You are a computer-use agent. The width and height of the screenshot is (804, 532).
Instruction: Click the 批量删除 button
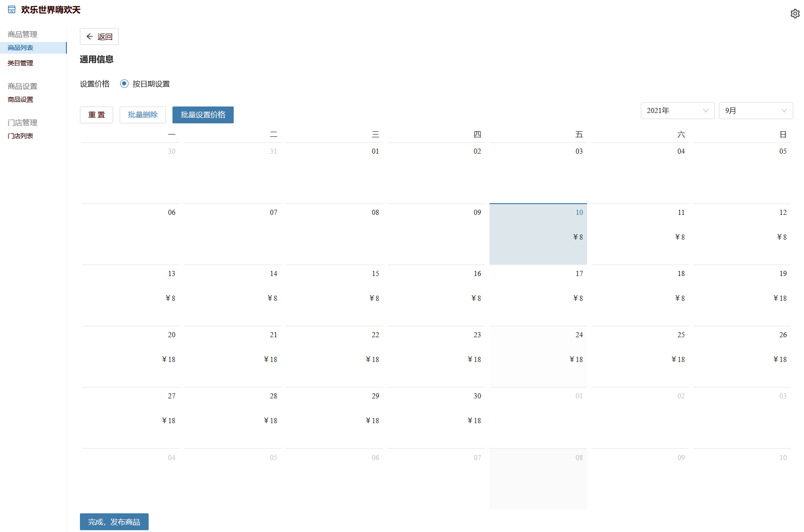[143, 115]
